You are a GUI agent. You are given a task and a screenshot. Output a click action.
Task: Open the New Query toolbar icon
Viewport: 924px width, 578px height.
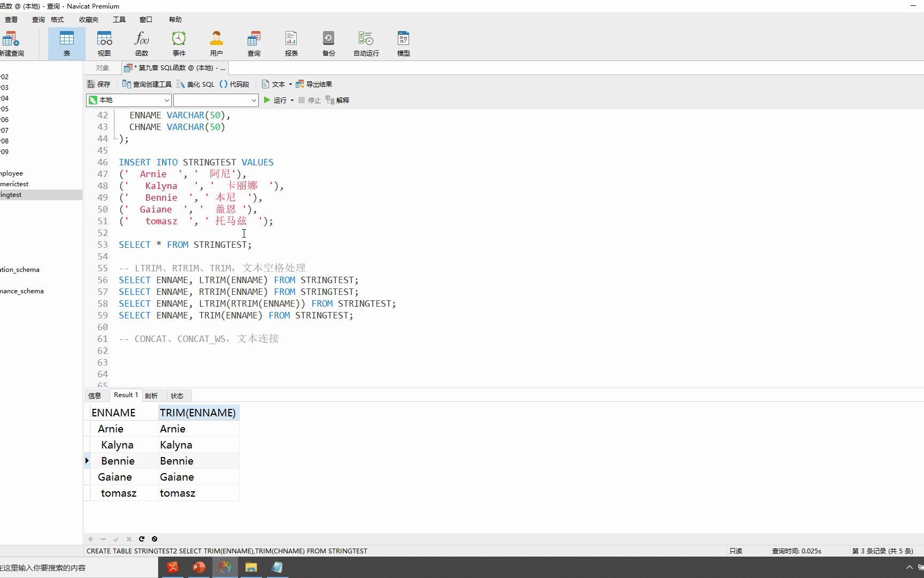[x=11, y=43]
